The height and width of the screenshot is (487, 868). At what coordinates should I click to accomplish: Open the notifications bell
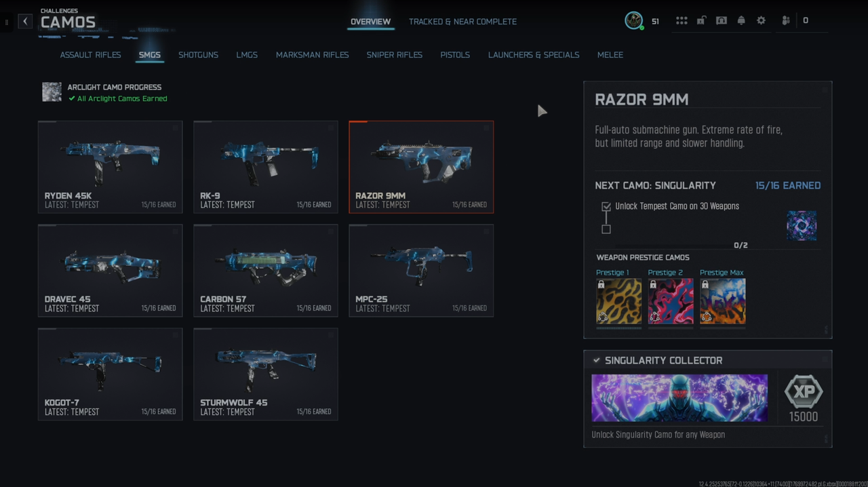click(741, 20)
